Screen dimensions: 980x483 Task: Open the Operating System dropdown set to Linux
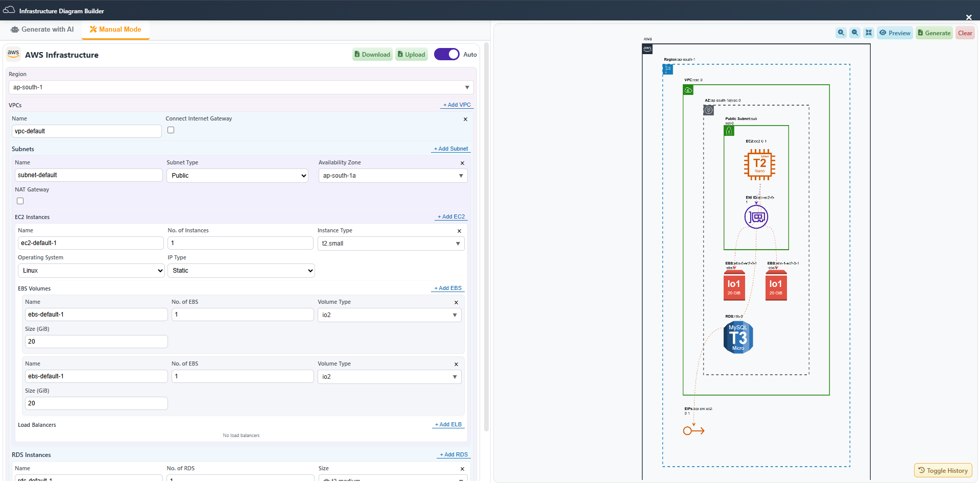(91, 271)
